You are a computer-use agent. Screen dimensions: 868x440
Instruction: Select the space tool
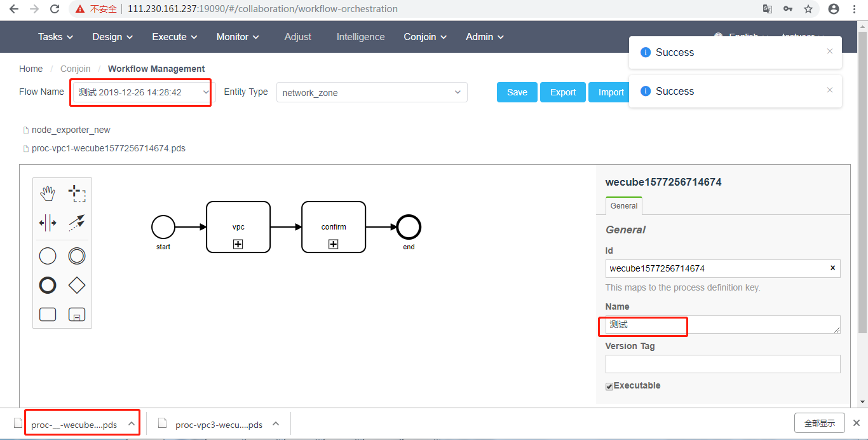[48, 223]
